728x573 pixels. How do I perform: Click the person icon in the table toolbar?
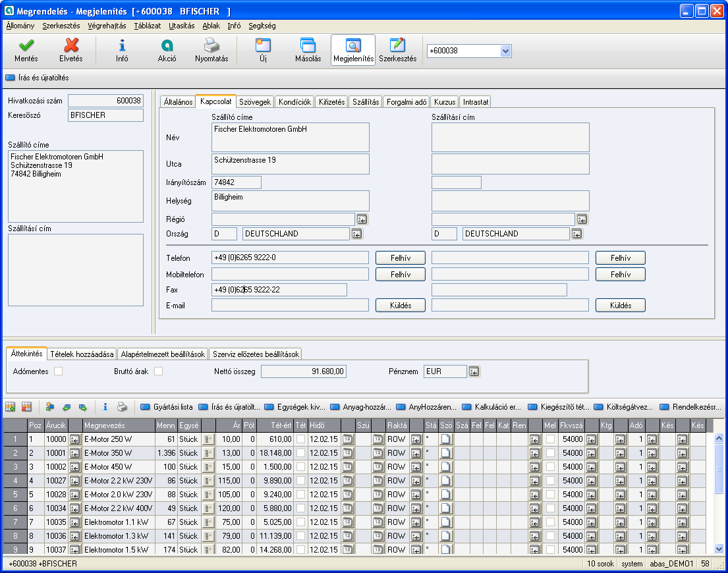coord(50,407)
